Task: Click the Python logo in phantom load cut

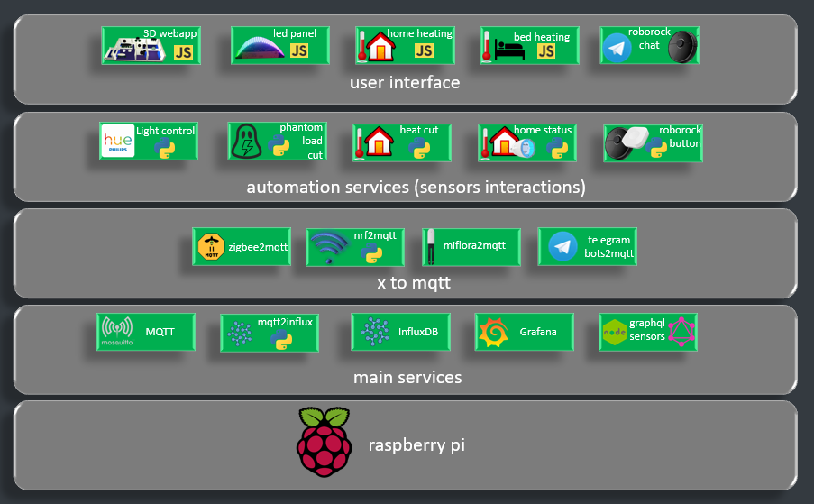Action: [x=279, y=146]
